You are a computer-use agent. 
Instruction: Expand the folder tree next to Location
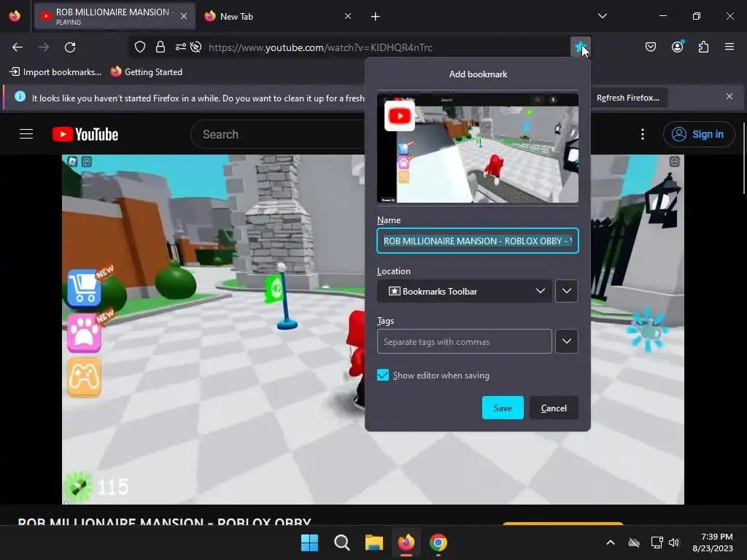point(566,291)
